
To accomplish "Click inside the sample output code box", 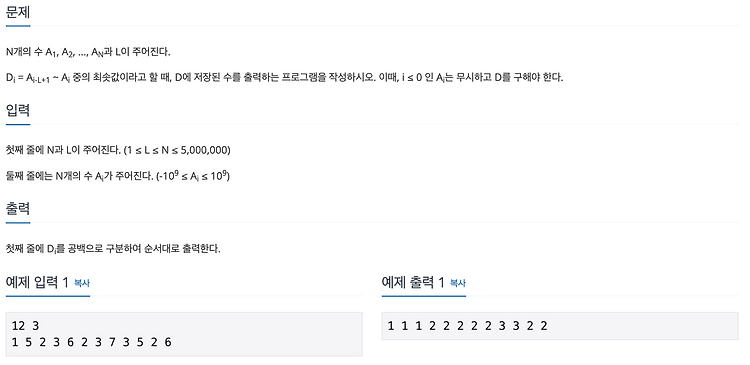I will (560, 326).
